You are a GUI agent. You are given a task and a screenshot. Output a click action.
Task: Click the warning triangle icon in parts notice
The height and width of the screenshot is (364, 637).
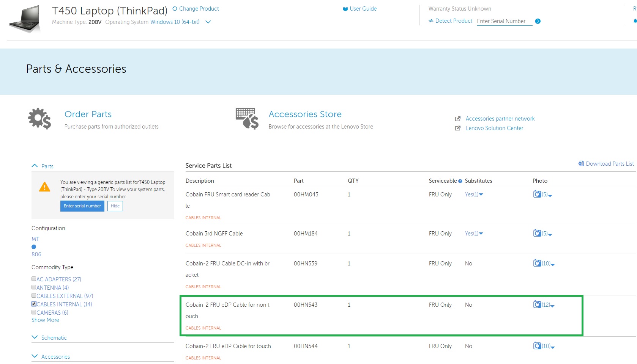click(x=44, y=187)
